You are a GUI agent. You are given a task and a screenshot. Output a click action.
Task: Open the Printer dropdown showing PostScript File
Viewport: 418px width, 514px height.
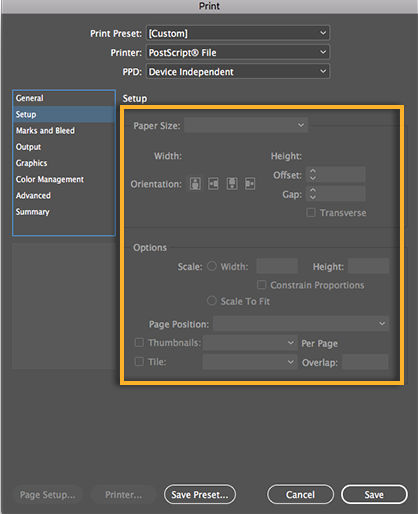238,52
